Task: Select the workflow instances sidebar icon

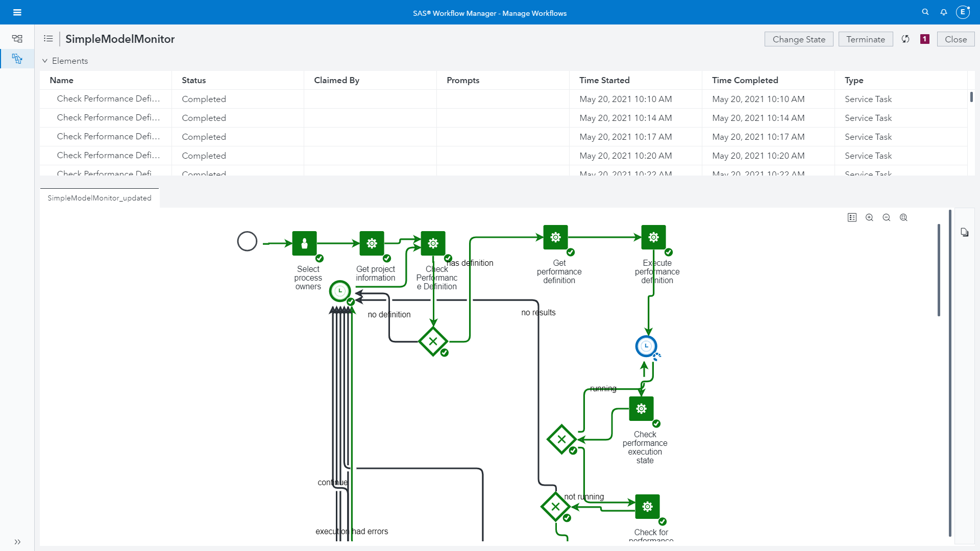Action: coord(17,59)
